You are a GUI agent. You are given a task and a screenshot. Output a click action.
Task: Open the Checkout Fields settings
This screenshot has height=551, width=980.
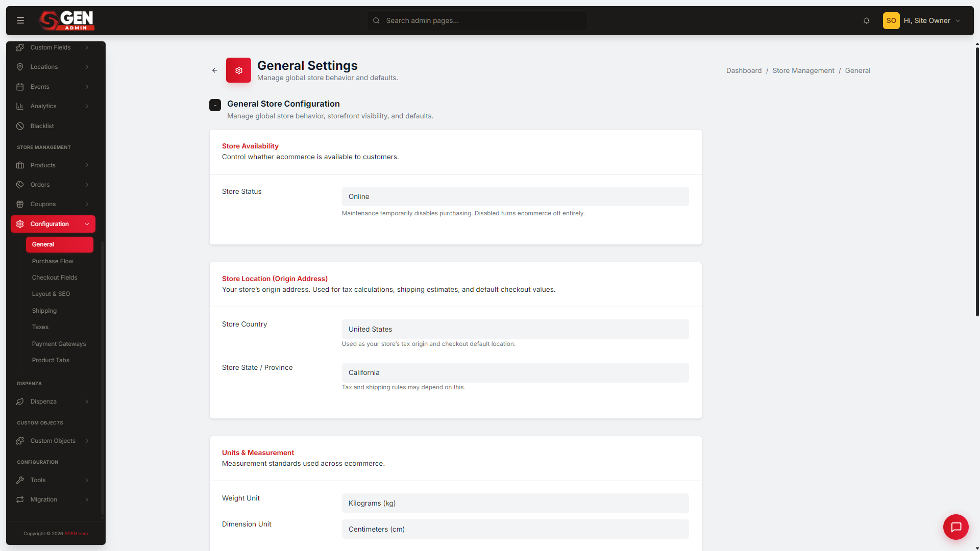[55, 278]
